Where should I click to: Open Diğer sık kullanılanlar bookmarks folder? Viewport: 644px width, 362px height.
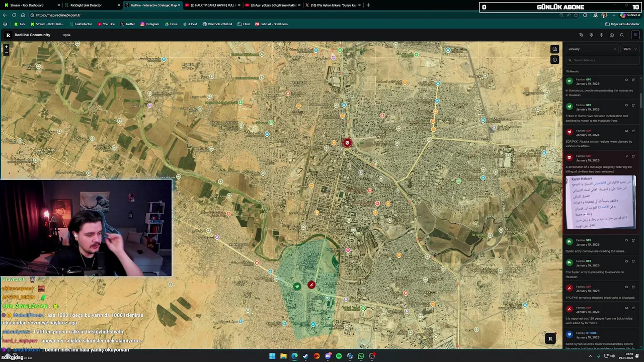[622, 24]
